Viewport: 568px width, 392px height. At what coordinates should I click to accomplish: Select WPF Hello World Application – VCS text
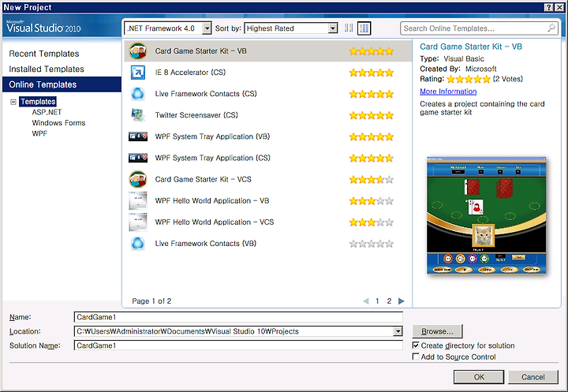point(215,222)
